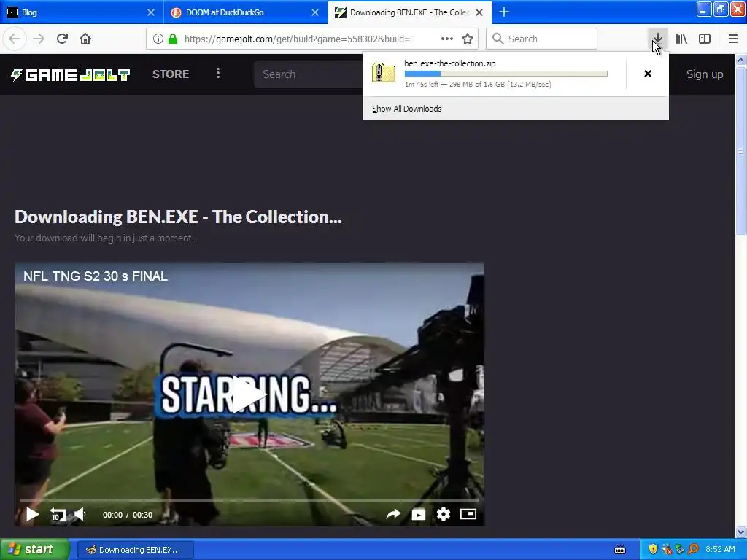The width and height of the screenshot is (747, 560).
Task: Click the video player bottom play button
Action: tap(32, 514)
